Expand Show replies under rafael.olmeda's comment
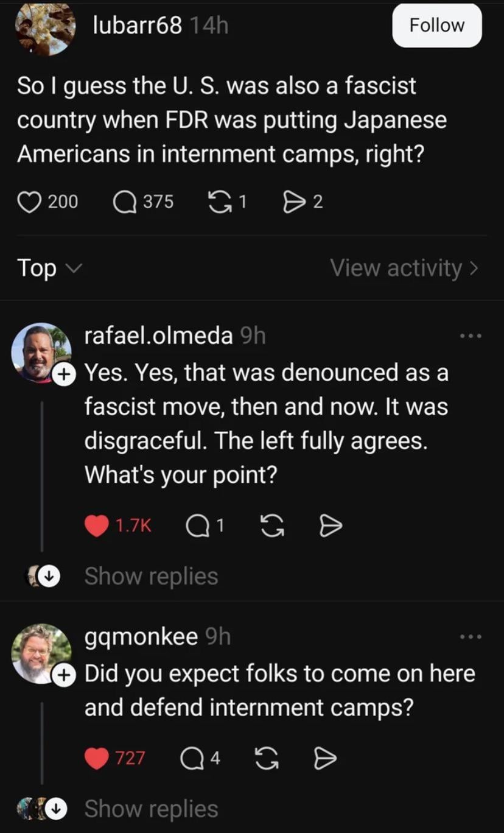Viewport: 504px width, 833px height. coord(151,576)
